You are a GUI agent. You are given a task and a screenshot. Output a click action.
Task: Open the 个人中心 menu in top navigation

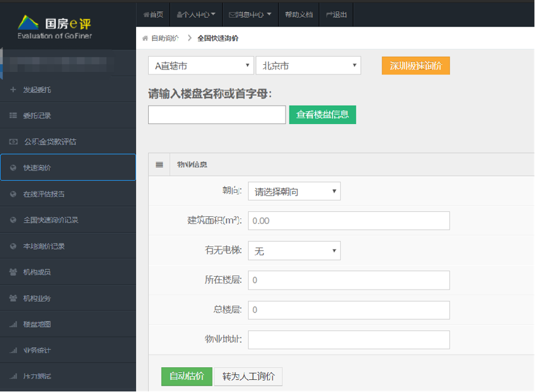[196, 14]
